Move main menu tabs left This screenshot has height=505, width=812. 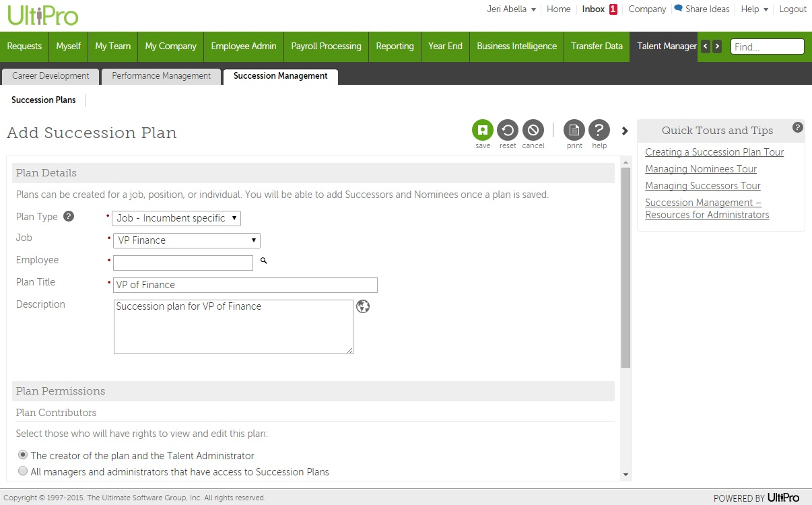[x=706, y=46]
